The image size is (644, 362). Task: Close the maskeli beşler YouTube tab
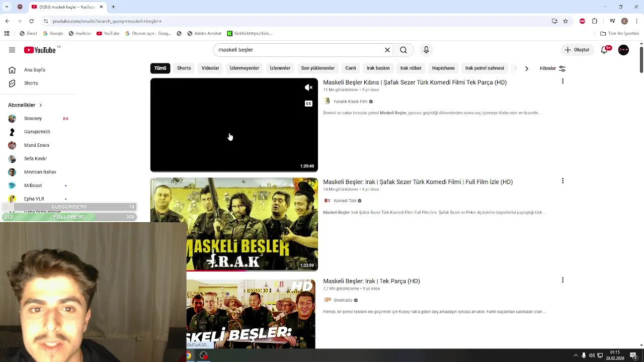coord(101,7)
